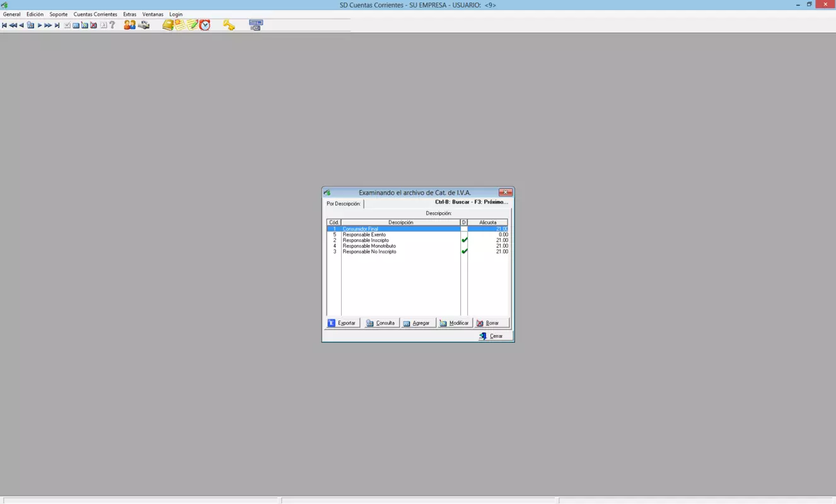Viewport: 836px width, 504px height.
Task: Click the Alícuota column header
Action: pyautogui.click(x=488, y=222)
